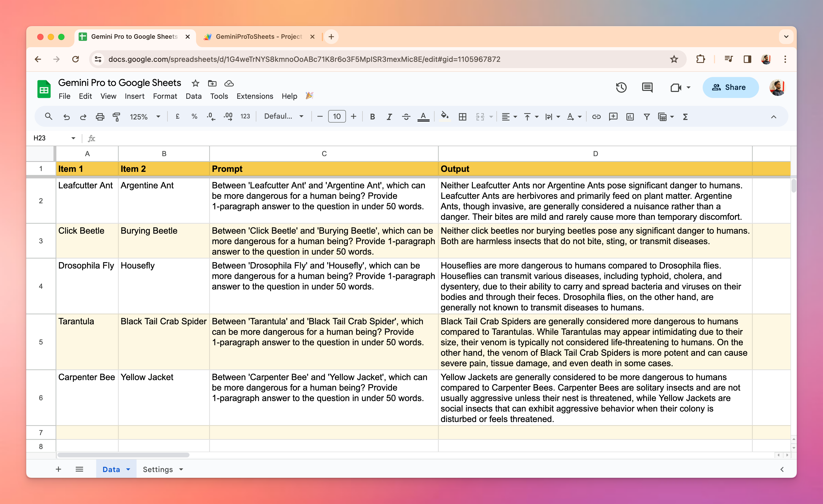Open the Extensions menu
This screenshot has width=823, height=504.
[x=255, y=96]
